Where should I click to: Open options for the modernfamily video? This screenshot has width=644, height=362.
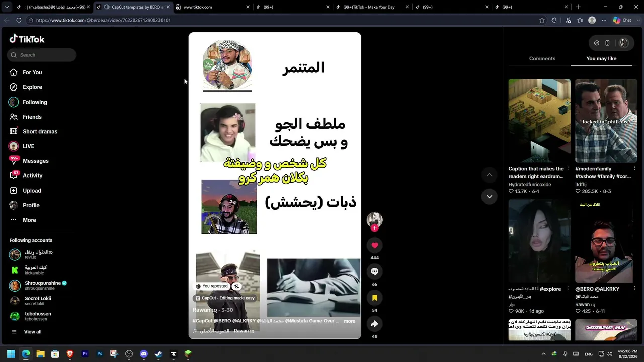pos(634,168)
